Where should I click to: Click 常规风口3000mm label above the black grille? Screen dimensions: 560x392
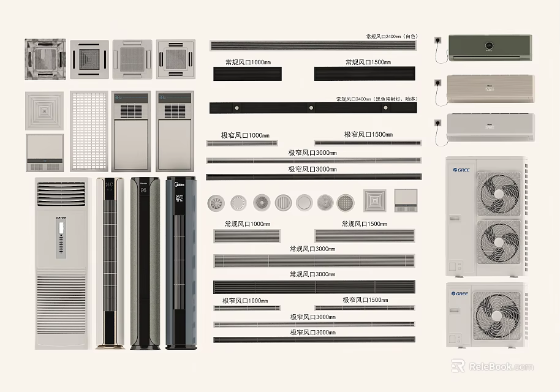pyautogui.click(x=312, y=274)
